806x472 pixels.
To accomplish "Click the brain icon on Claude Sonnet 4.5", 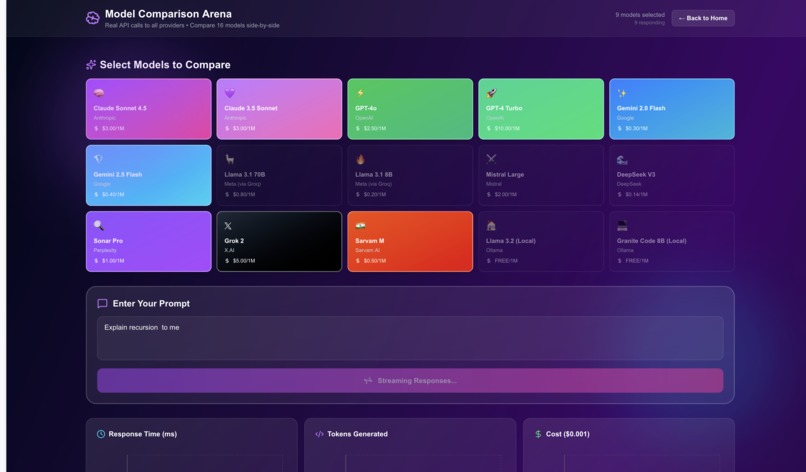I will click(x=99, y=93).
